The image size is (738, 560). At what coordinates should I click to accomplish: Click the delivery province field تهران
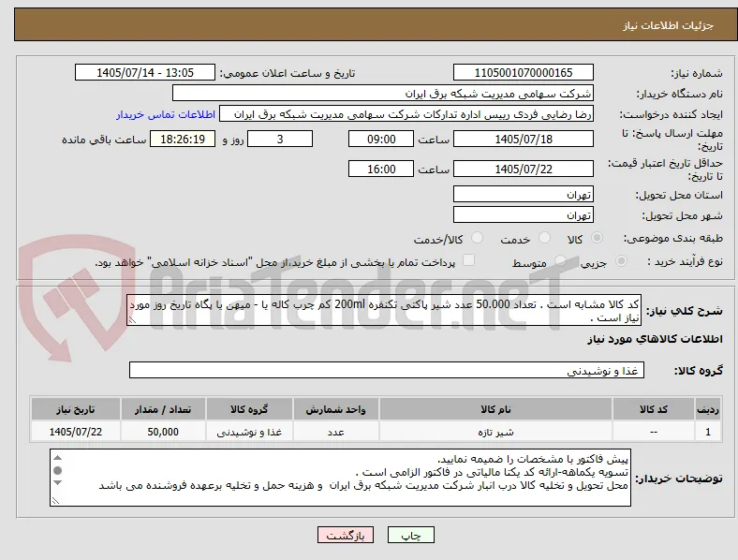tap(523, 195)
